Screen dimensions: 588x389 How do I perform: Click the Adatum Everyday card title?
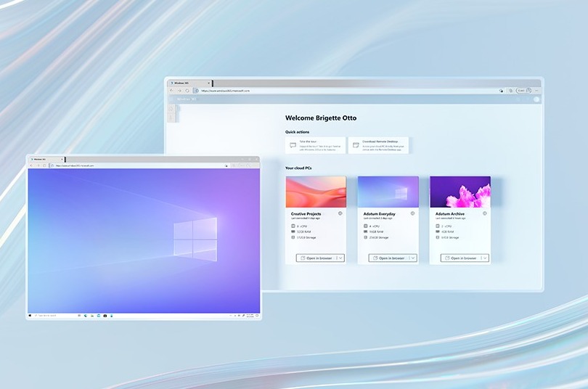click(x=379, y=213)
